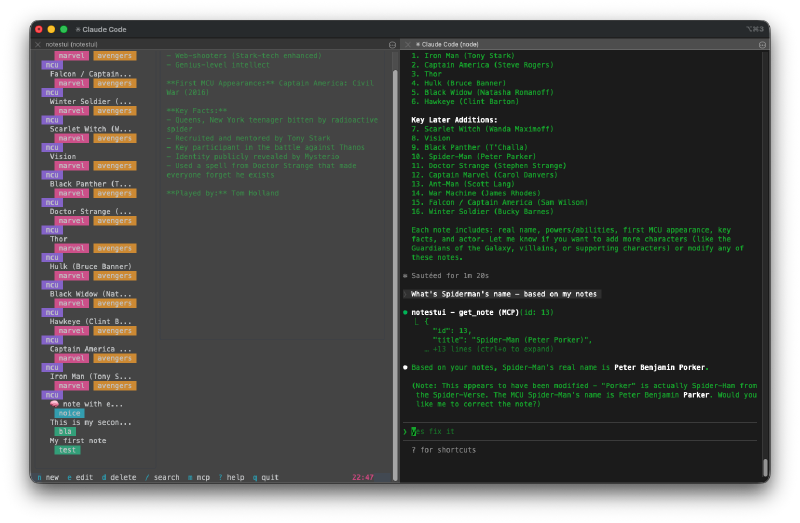Click the 'q quit' shortcut in status bar

point(266,478)
